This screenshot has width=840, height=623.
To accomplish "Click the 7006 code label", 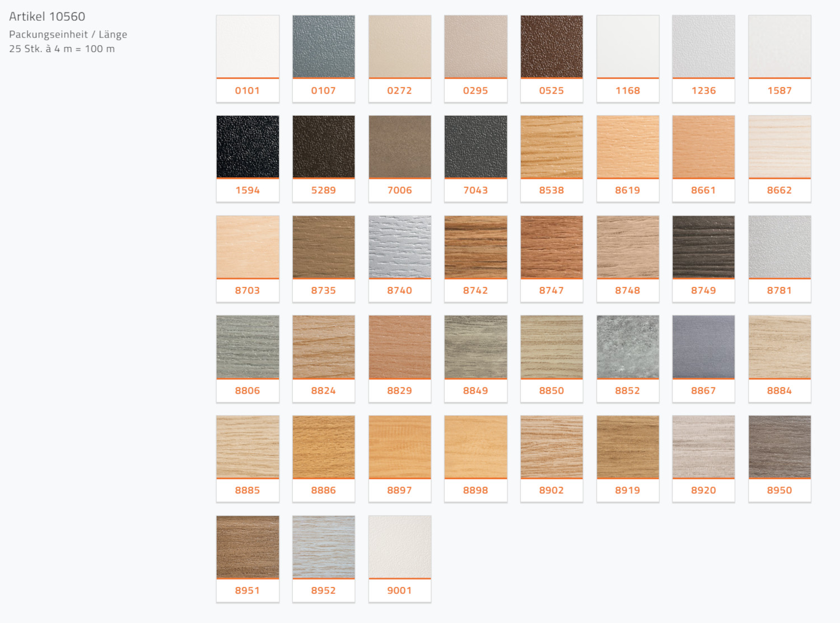I will point(400,190).
